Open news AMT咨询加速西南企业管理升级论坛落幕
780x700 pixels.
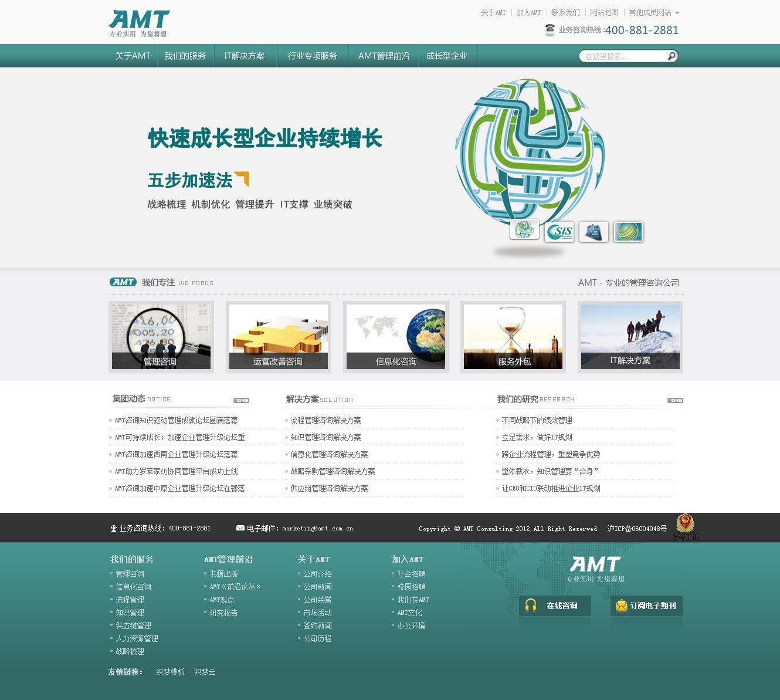[176, 454]
